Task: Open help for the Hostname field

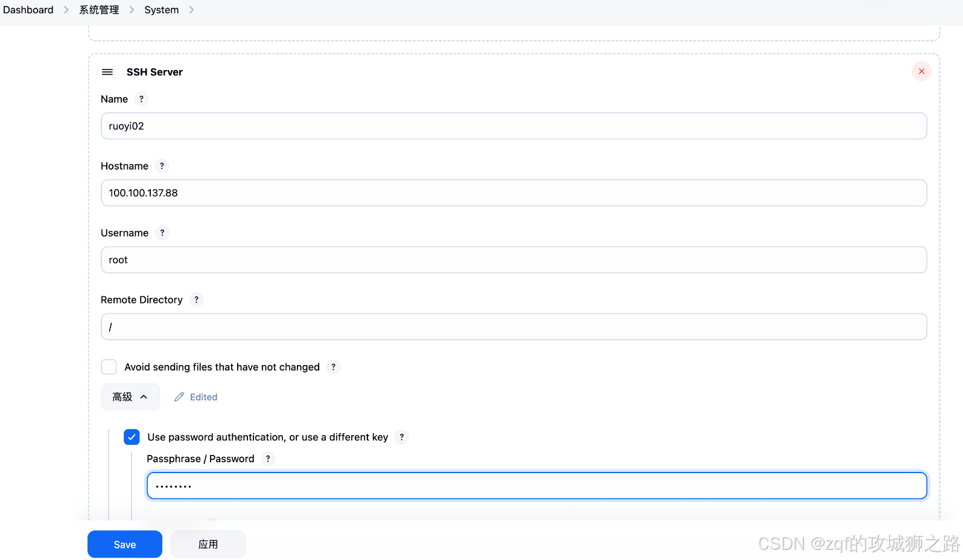Action: pyautogui.click(x=162, y=166)
